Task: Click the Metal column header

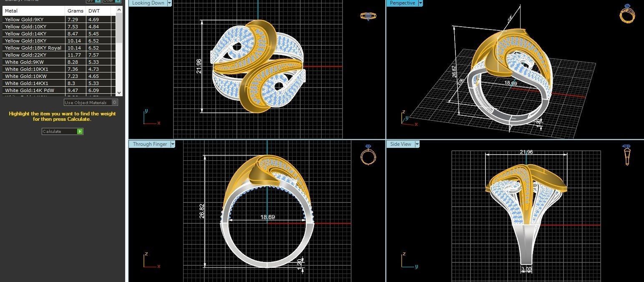Action: tap(34, 11)
